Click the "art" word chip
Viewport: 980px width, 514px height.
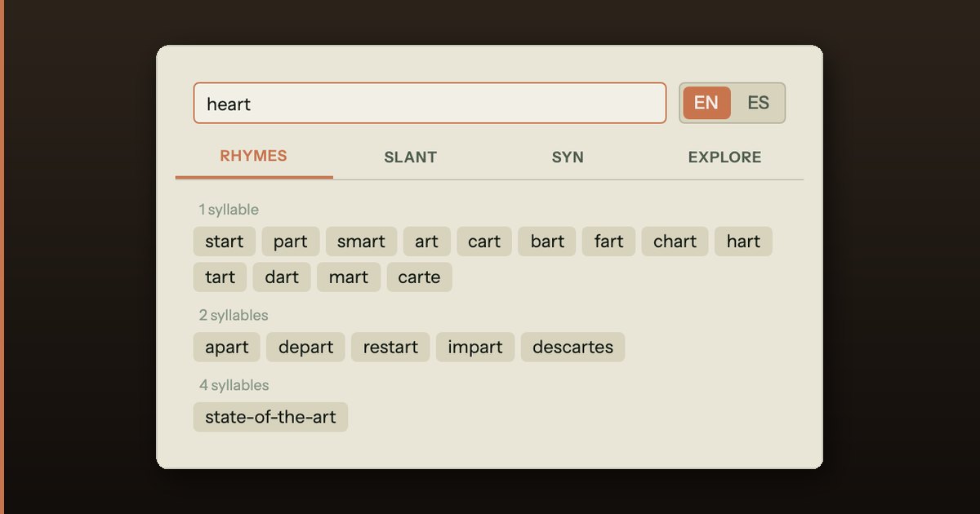[426, 241]
